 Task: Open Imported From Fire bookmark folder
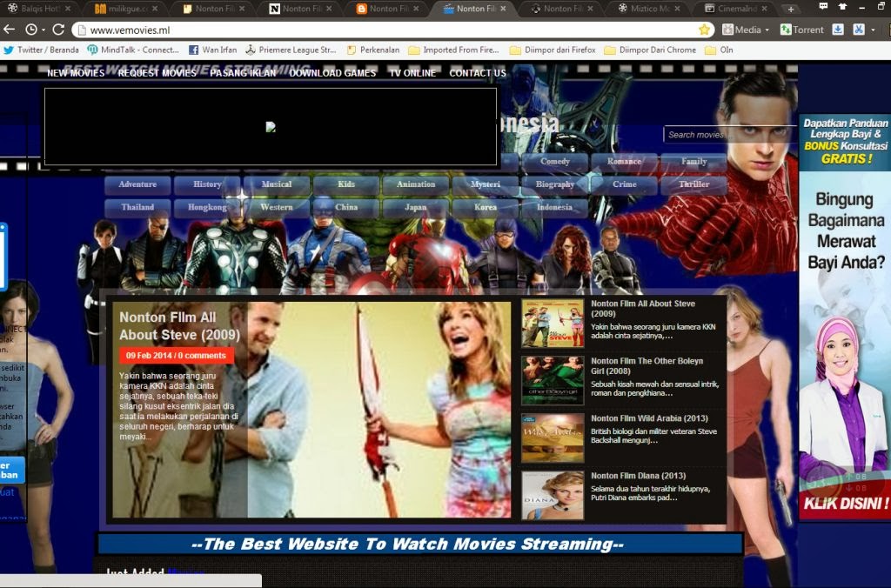tap(454, 50)
